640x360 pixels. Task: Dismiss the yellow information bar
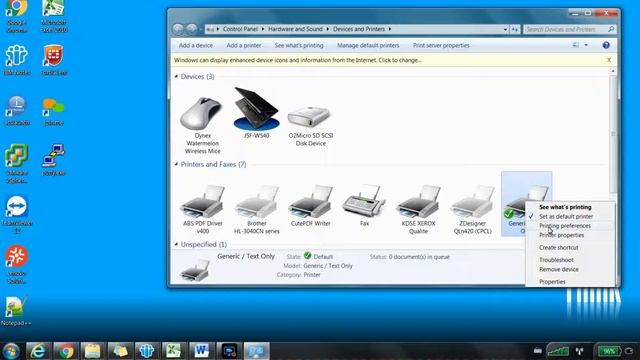(x=609, y=60)
